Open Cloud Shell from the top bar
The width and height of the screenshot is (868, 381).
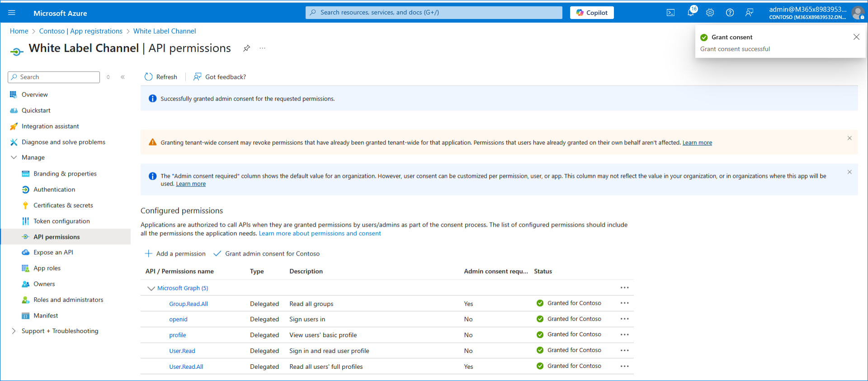[671, 13]
